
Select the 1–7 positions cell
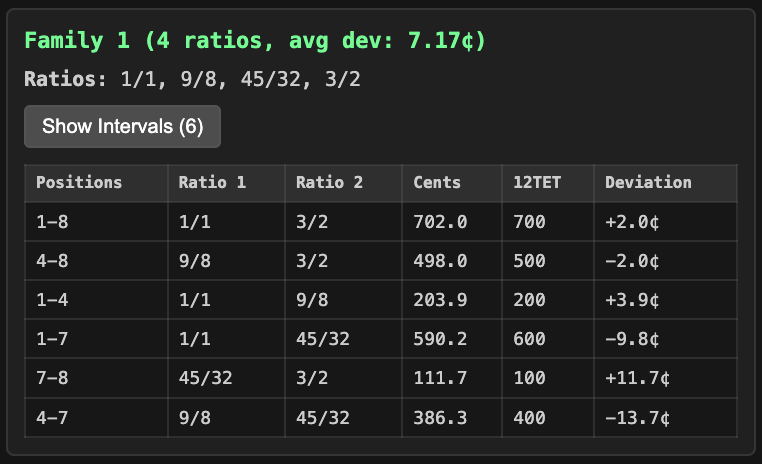click(x=52, y=339)
